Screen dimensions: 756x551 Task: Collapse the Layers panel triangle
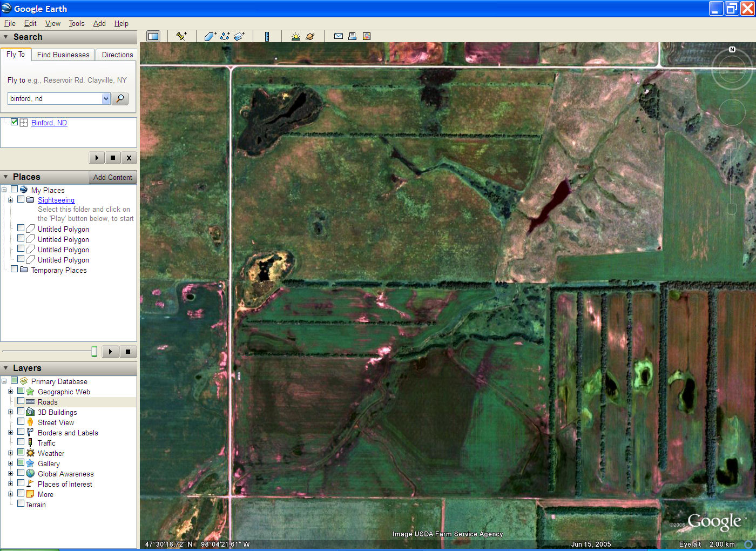(6, 368)
